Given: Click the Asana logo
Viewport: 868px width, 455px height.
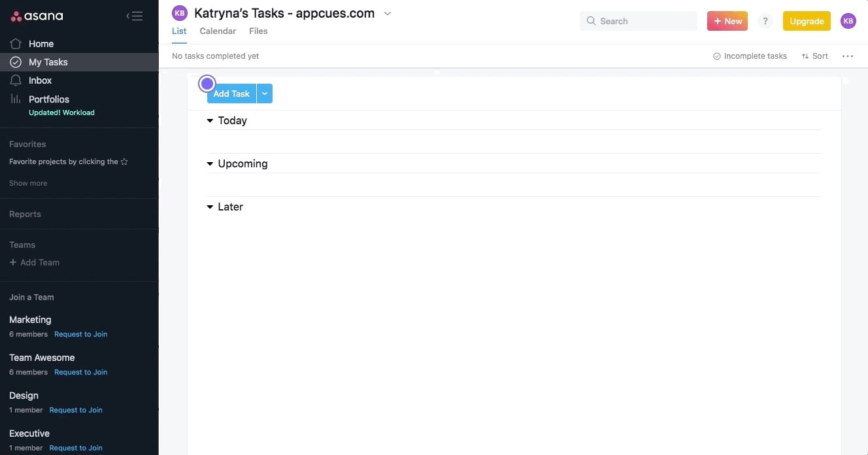Looking at the screenshot, I should click(37, 16).
